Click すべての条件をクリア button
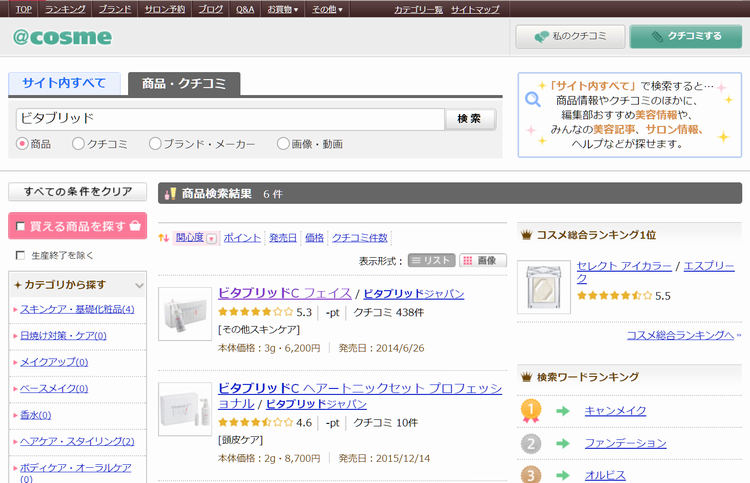This screenshot has height=483, width=750. click(x=77, y=192)
